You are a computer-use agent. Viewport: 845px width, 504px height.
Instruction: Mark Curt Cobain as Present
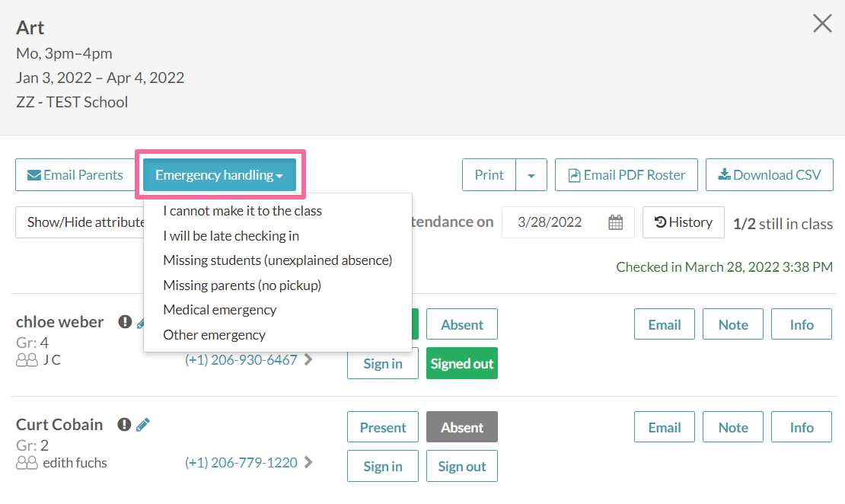coord(382,427)
